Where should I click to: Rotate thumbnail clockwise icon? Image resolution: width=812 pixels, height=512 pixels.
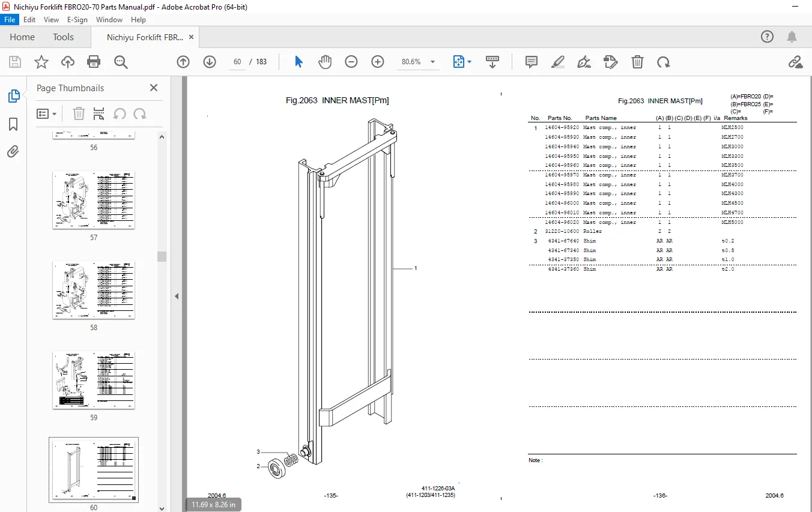(140, 113)
